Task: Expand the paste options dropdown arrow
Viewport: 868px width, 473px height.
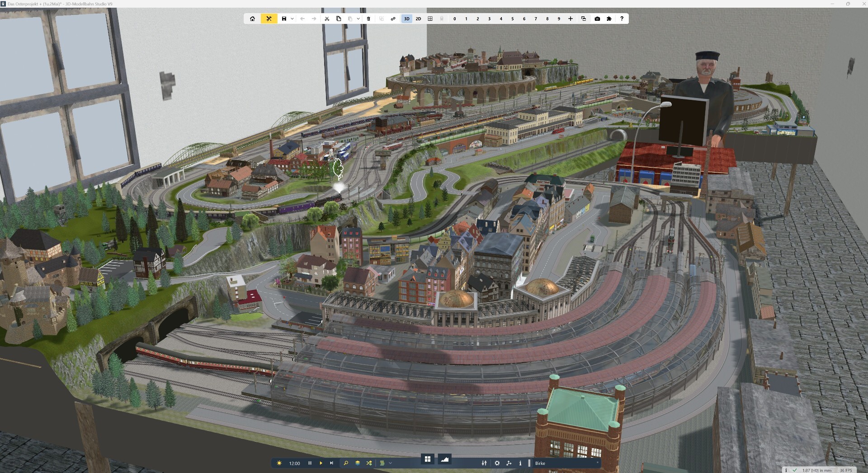Action: [x=358, y=19]
